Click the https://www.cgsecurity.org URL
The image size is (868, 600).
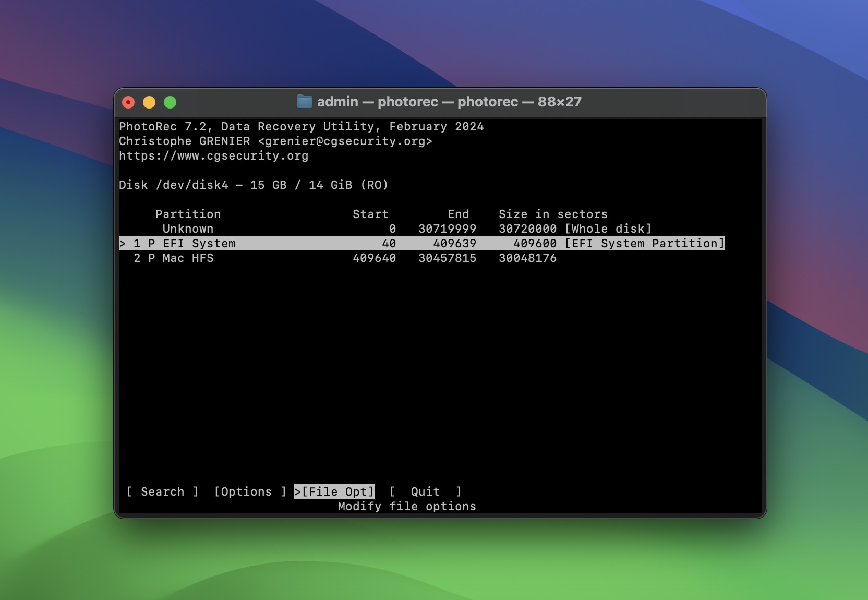(214, 155)
